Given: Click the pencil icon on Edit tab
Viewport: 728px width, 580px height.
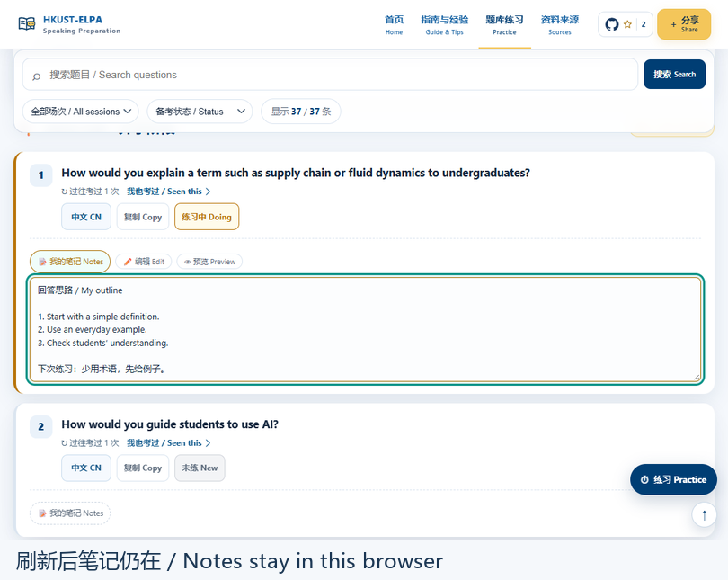Looking at the screenshot, I should [x=128, y=262].
